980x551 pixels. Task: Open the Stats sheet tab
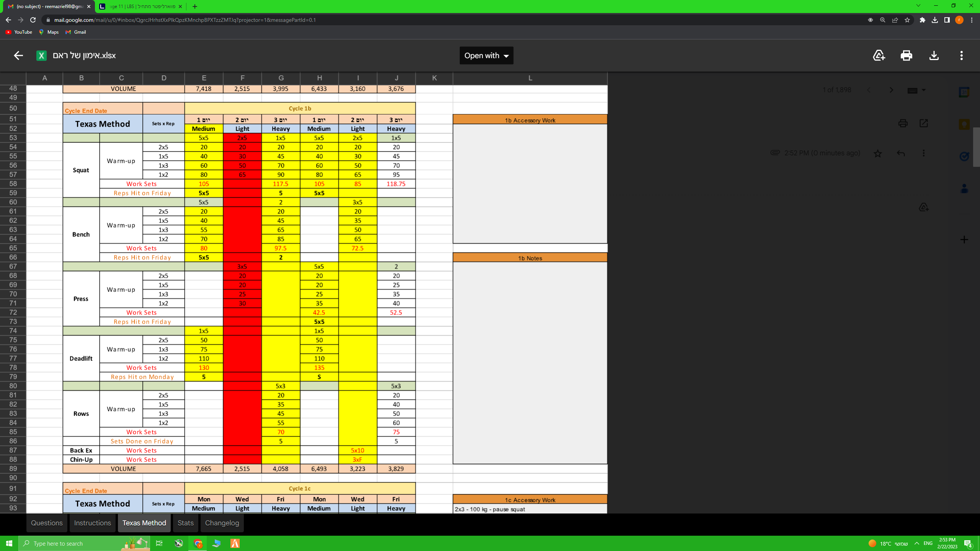186,523
